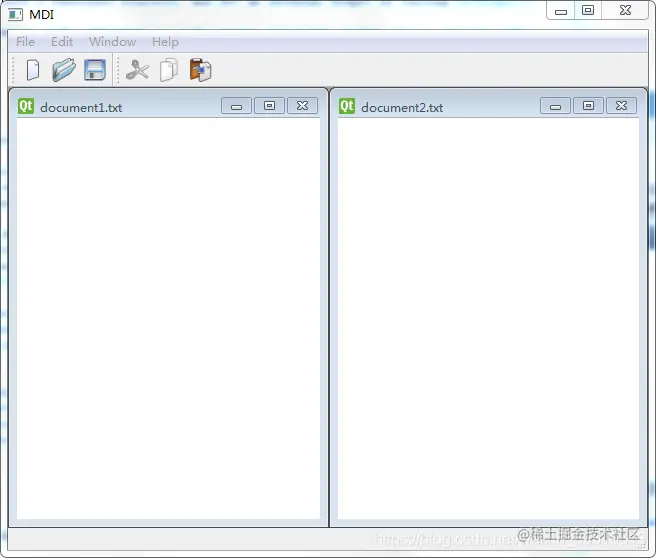
Task: Open the Window menu
Action: coord(113,42)
